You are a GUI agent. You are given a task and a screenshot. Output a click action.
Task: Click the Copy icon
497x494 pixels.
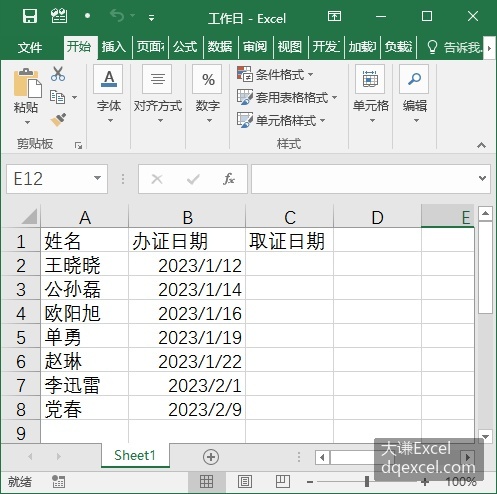(x=57, y=97)
